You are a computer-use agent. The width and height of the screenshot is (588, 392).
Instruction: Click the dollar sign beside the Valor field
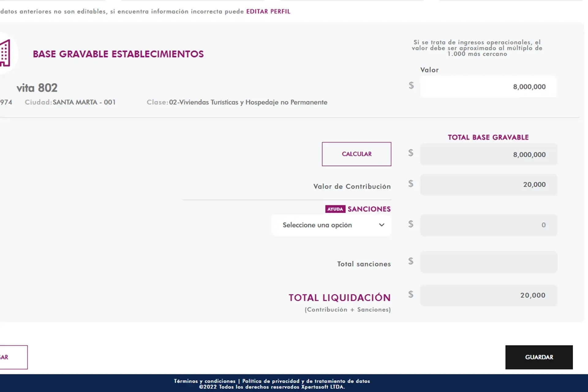pos(411,85)
